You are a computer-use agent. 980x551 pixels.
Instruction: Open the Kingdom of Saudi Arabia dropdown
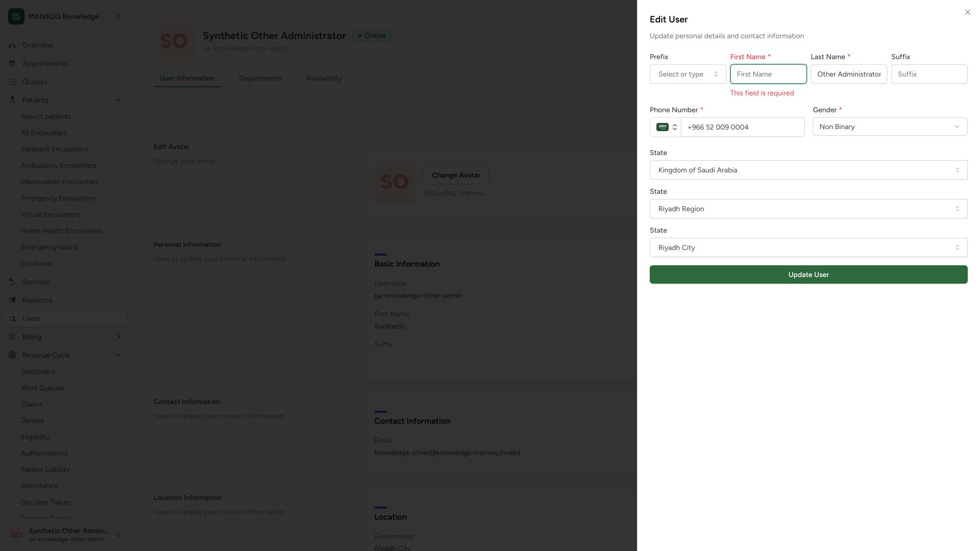[808, 170]
